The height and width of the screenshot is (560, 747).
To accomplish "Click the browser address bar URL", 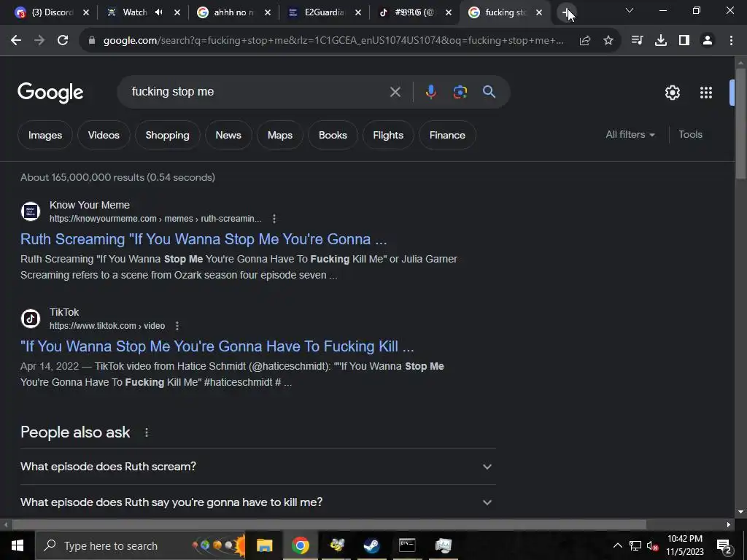I will click(333, 41).
